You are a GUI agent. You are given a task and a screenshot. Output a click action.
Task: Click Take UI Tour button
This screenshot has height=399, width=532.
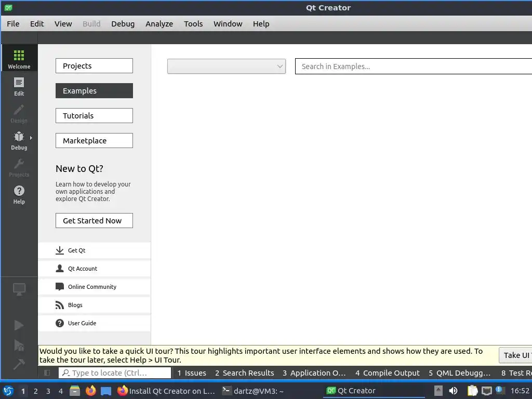516,355
